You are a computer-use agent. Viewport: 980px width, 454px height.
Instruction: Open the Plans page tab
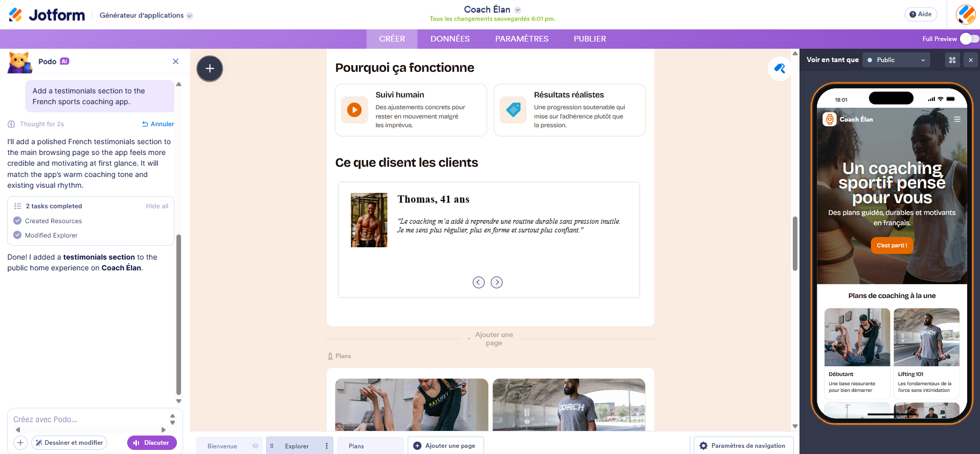click(x=370, y=446)
